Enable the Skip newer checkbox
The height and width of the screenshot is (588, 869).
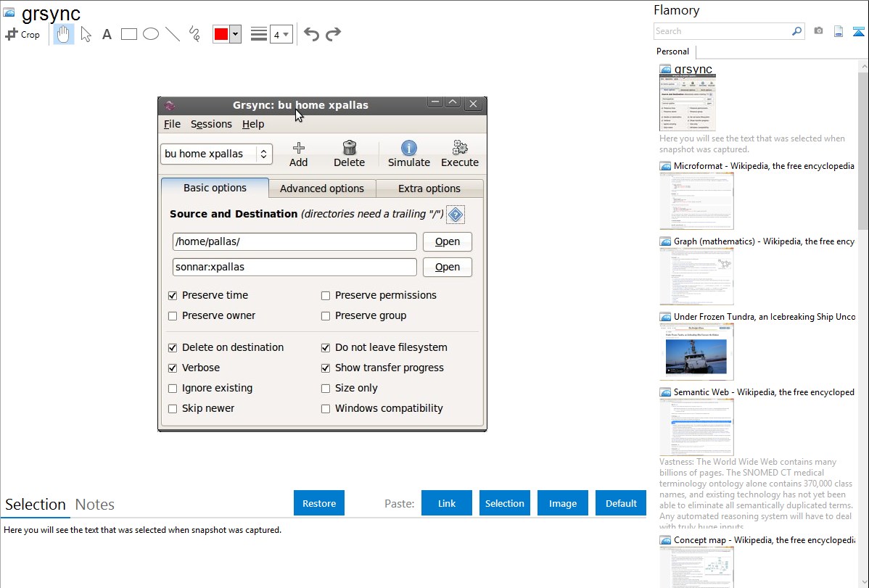[x=173, y=409]
